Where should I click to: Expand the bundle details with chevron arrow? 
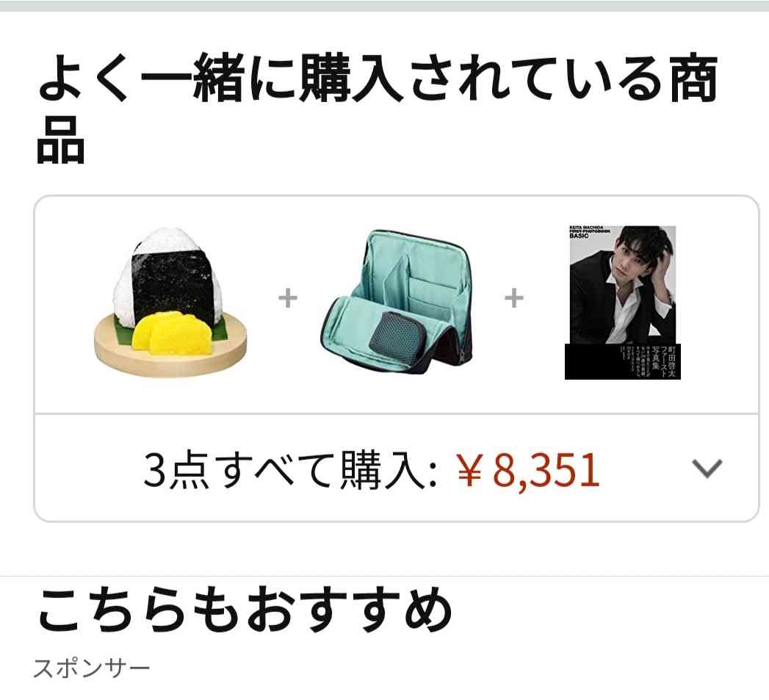[707, 468]
